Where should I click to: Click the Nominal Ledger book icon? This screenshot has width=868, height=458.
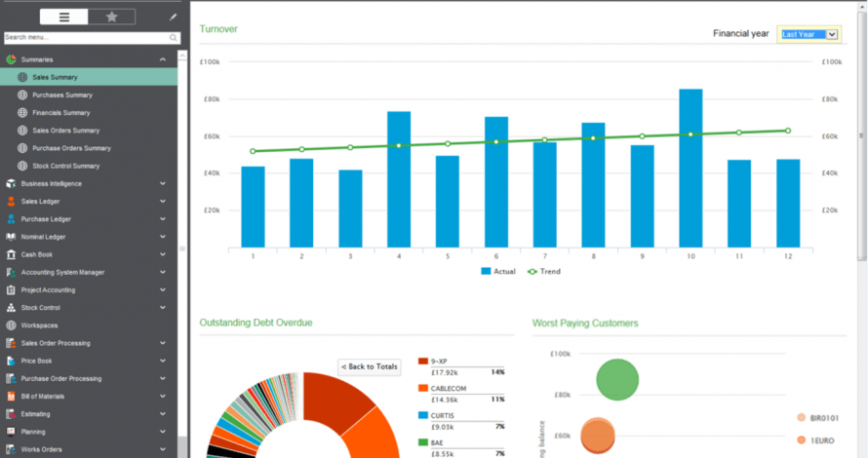[x=11, y=237]
